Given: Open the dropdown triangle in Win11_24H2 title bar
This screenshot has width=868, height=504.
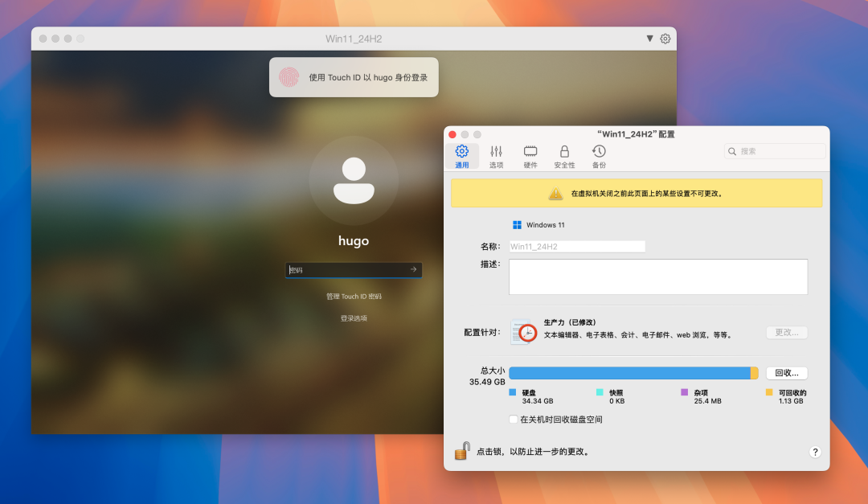Looking at the screenshot, I should (x=649, y=39).
